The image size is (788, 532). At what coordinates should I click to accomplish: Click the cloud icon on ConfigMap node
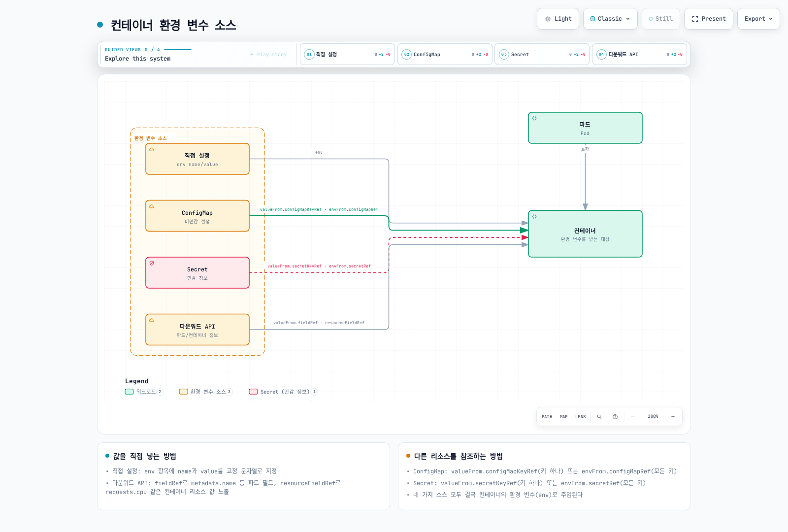pos(152,206)
